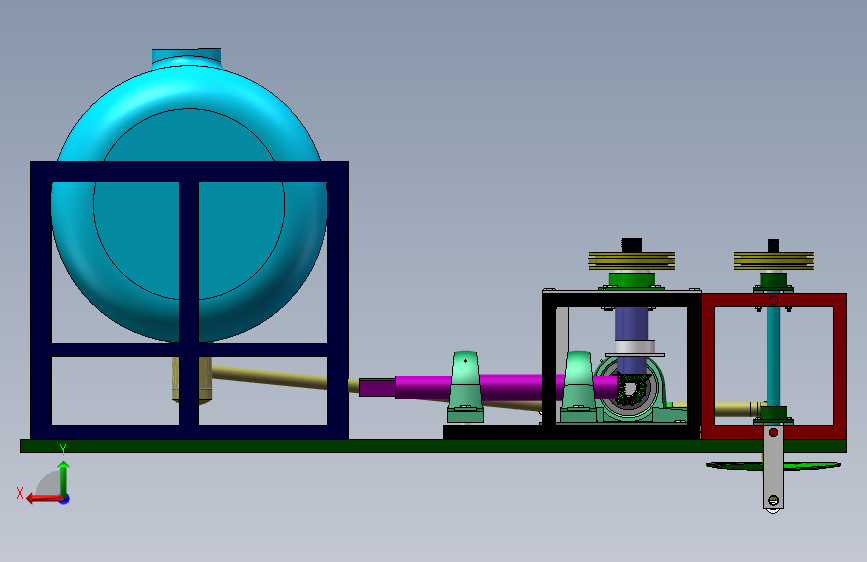
Task: Select the grey collar ring on purple shaft
Action: [x=634, y=348]
